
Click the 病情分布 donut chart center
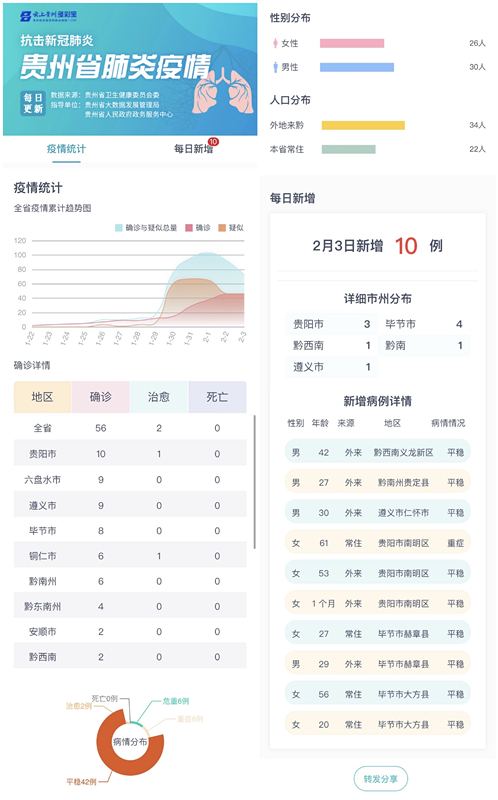(130, 742)
